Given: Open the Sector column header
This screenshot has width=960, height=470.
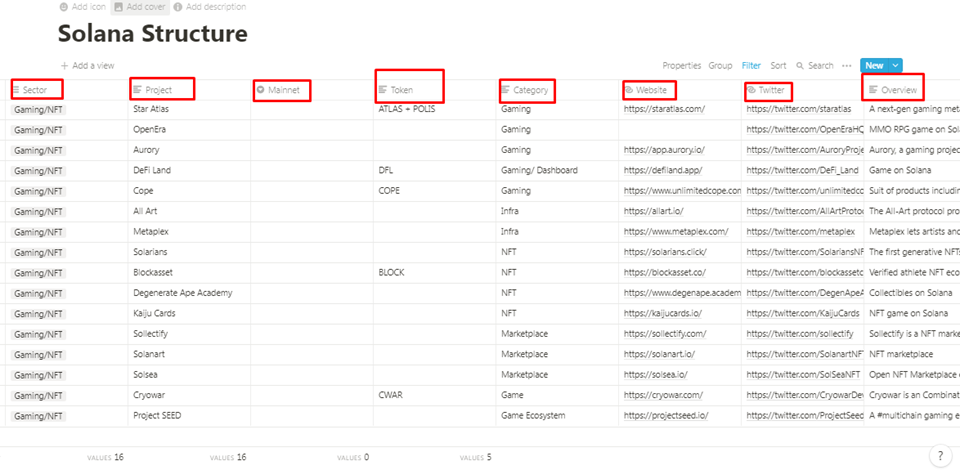Looking at the screenshot, I should point(36,90).
